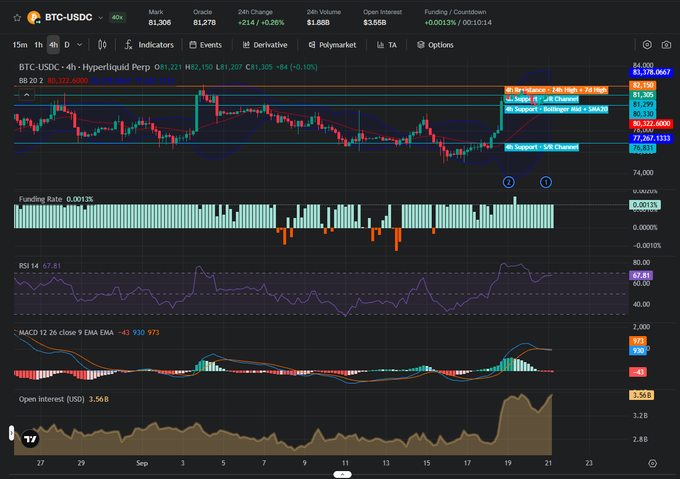
Task: Select the 4h timeframe
Action: [x=53, y=45]
